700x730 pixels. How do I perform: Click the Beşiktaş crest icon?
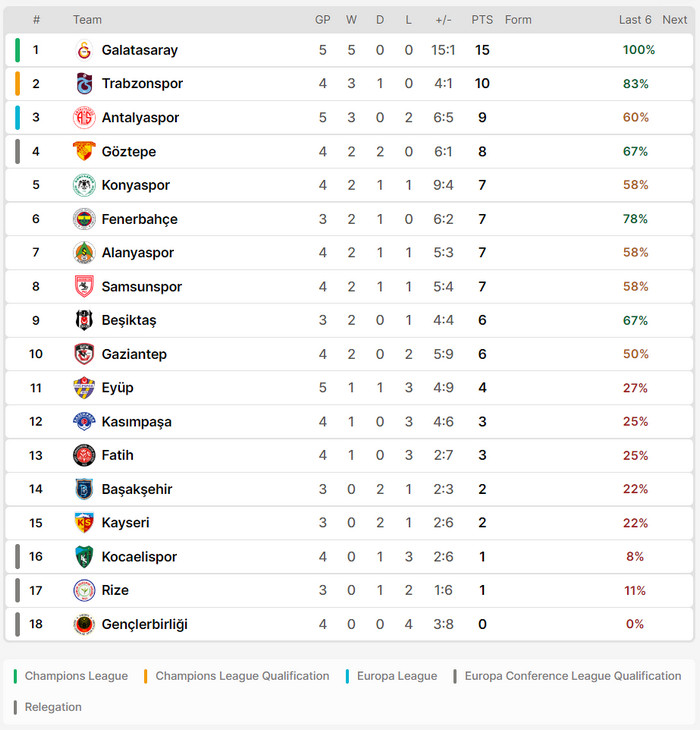(84, 321)
